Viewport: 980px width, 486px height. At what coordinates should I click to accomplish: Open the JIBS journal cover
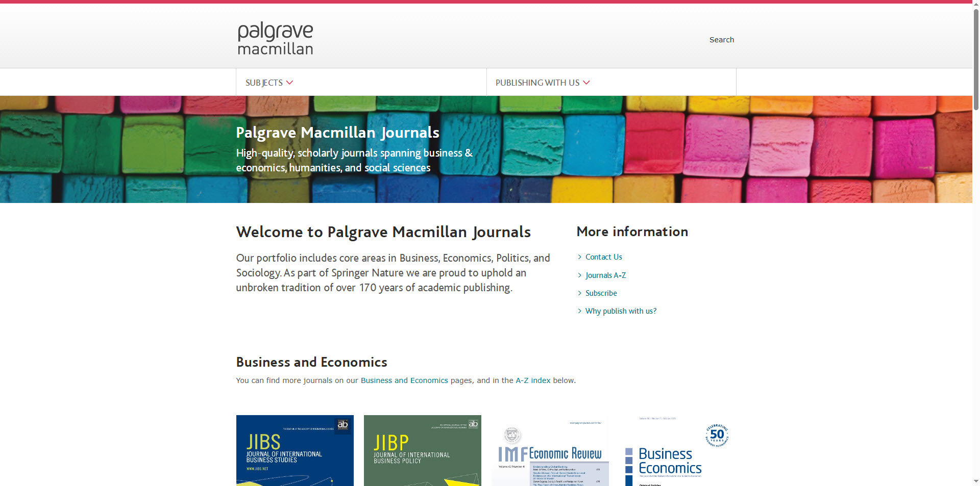pyautogui.click(x=295, y=450)
